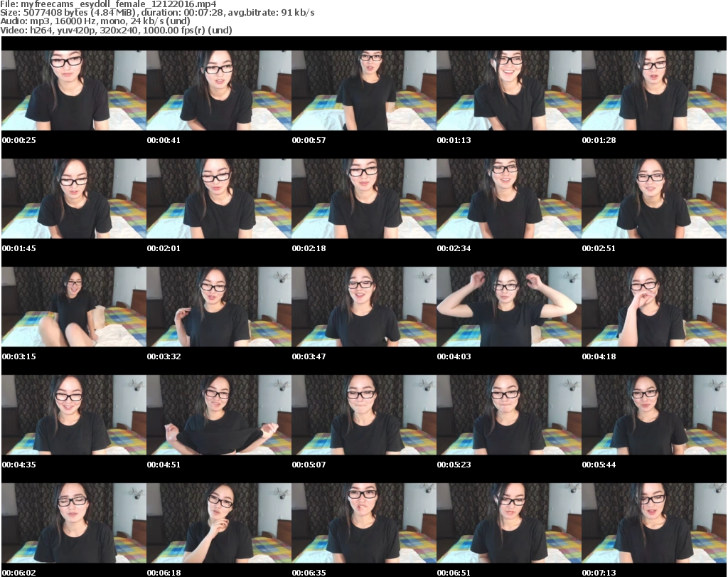
Task: Click the timestamp label 00:06:35
Action: tap(309, 573)
